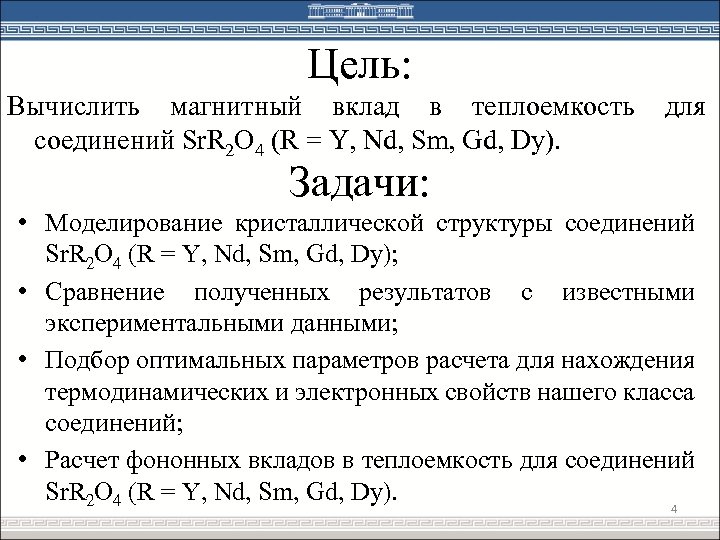
Task: Click the heading "Задачи:"
Action: [359, 182]
